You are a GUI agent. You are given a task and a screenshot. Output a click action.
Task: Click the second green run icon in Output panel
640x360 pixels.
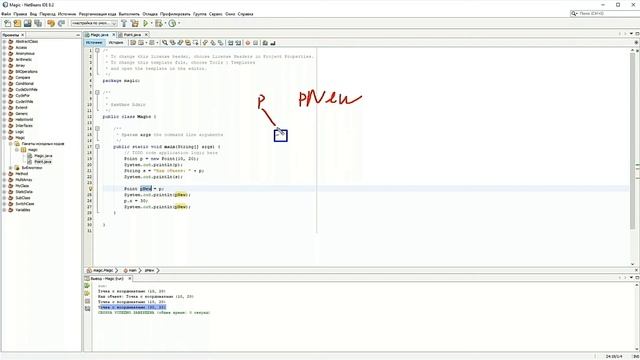coord(87,293)
